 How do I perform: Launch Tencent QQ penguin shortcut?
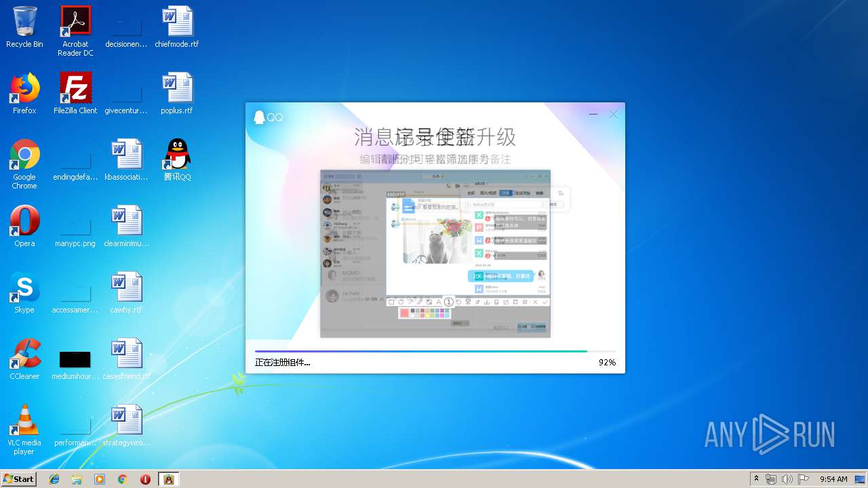177,160
